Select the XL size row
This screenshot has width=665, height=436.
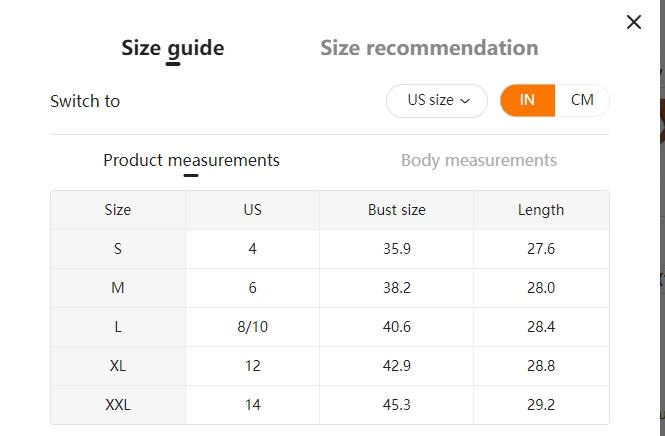(x=330, y=366)
